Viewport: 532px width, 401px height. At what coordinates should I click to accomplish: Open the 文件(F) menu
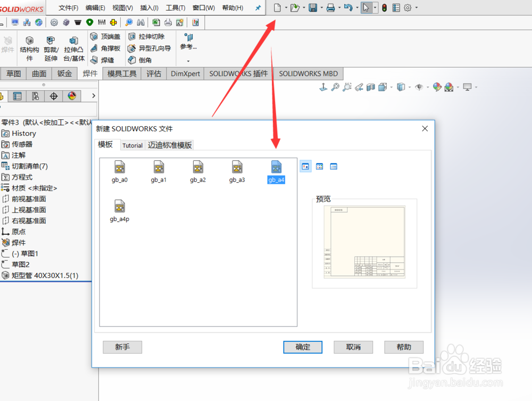click(x=69, y=7)
